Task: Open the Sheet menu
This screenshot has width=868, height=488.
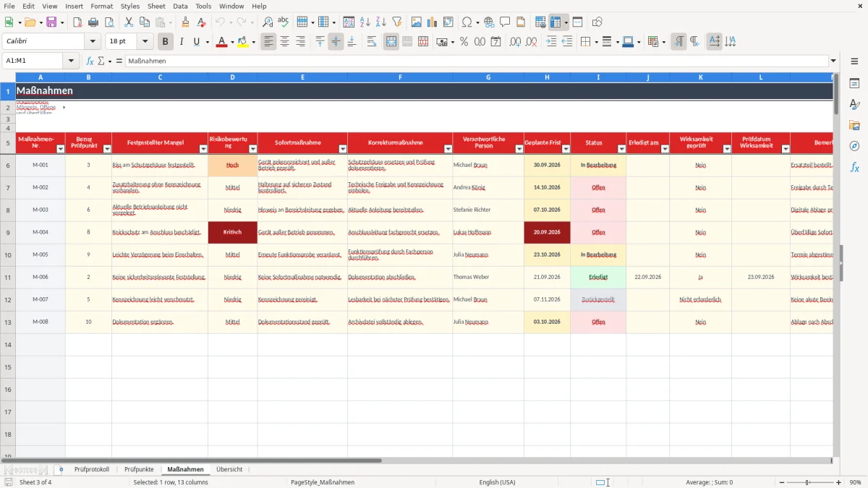Action: [x=156, y=6]
